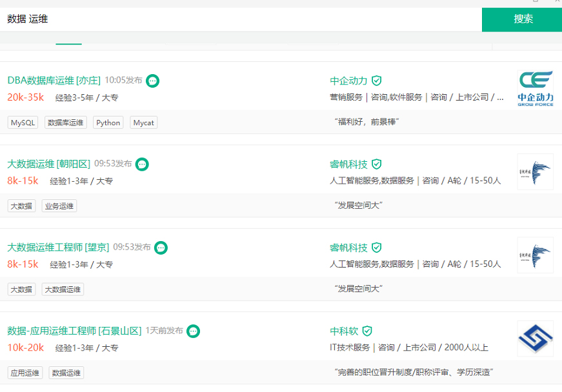Open the 中科软 company logo
The height and width of the screenshot is (392, 562).
tap(535, 338)
